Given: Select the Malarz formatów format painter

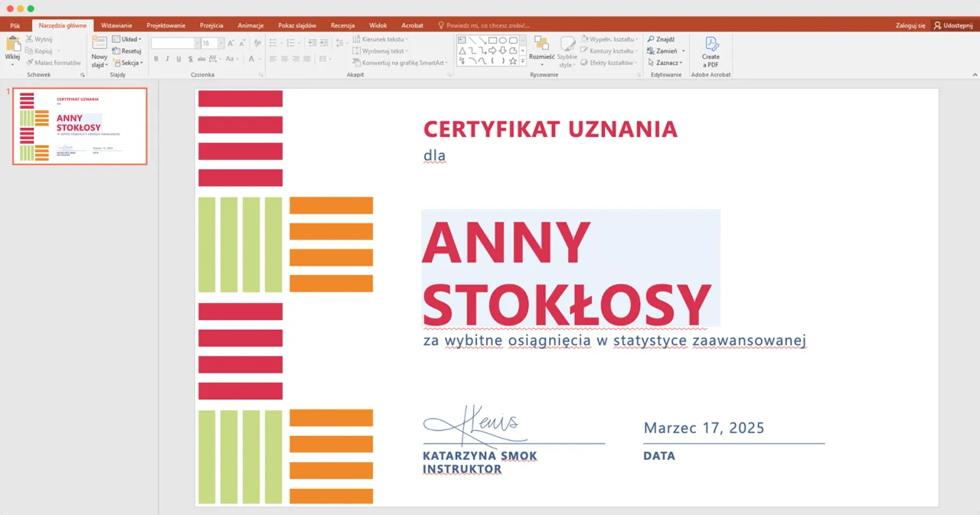Looking at the screenshot, I should coord(53,63).
